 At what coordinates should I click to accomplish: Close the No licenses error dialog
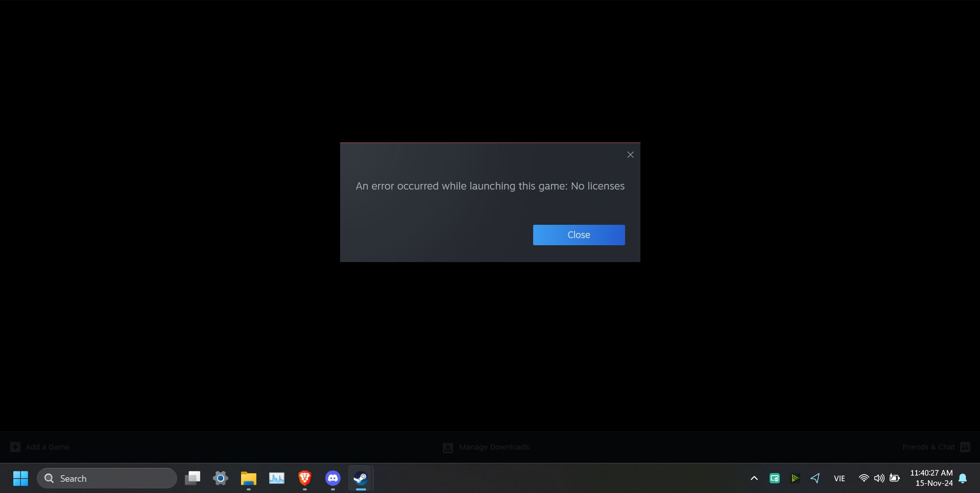tap(579, 234)
